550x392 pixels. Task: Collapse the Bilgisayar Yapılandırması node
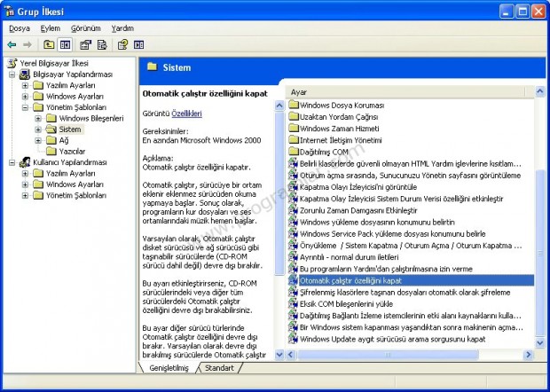12,74
